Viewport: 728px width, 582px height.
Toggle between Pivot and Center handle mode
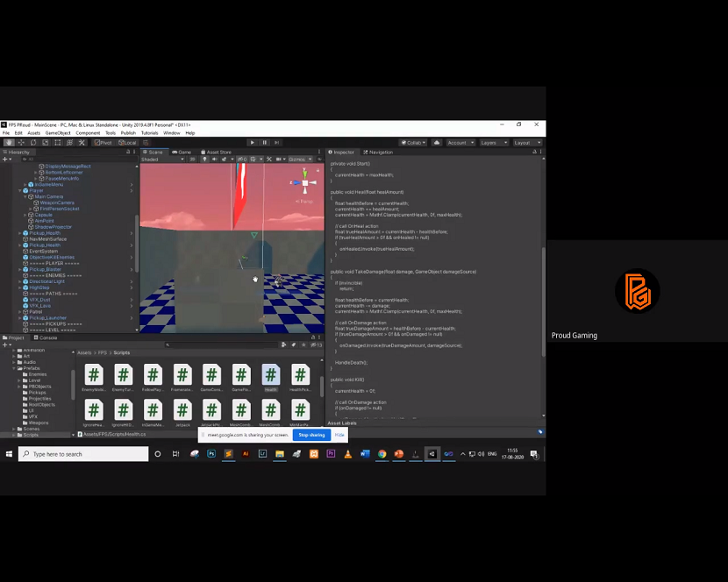(105, 142)
